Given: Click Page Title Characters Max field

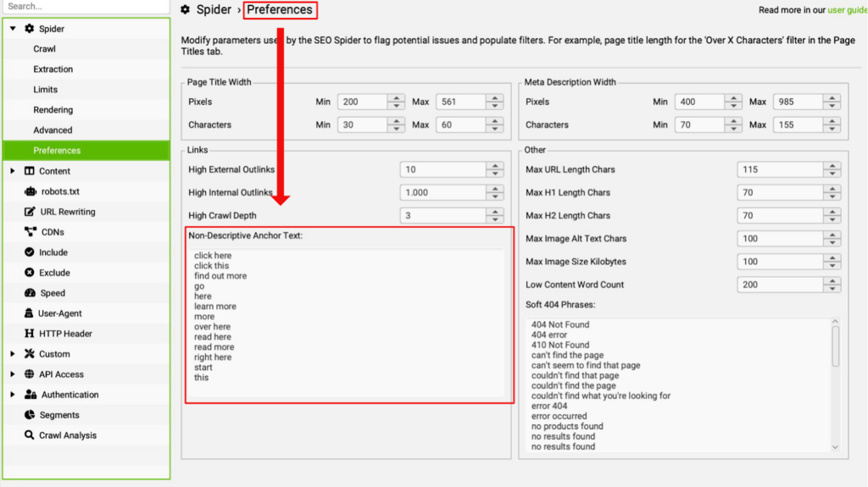Looking at the screenshot, I should (x=461, y=125).
